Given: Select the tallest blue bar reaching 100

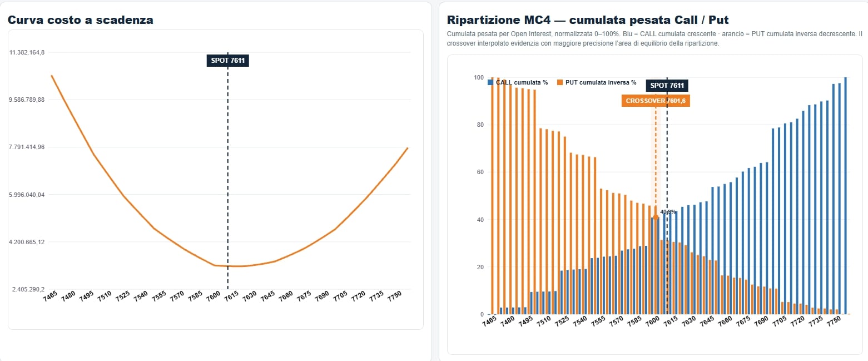Looking at the screenshot, I should point(846,196).
